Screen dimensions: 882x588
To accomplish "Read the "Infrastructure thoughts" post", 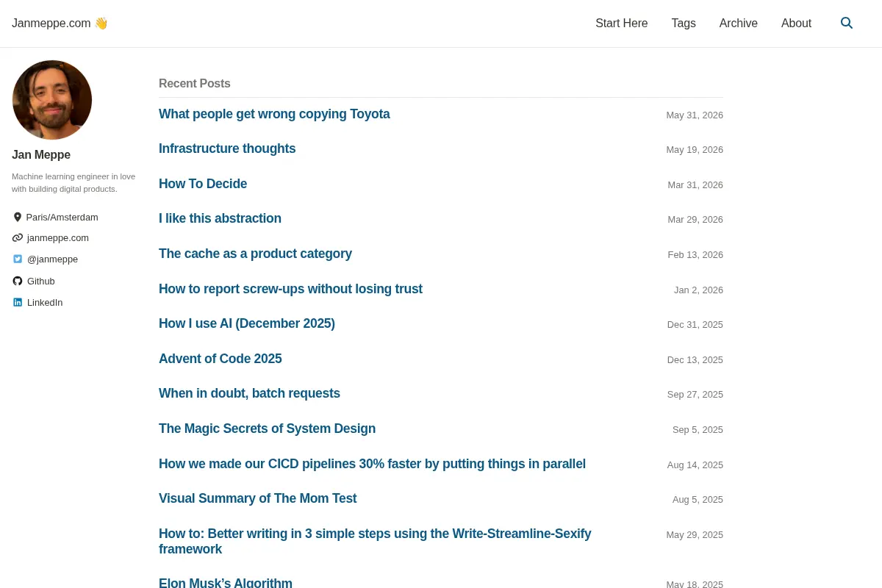I will coord(227,148).
